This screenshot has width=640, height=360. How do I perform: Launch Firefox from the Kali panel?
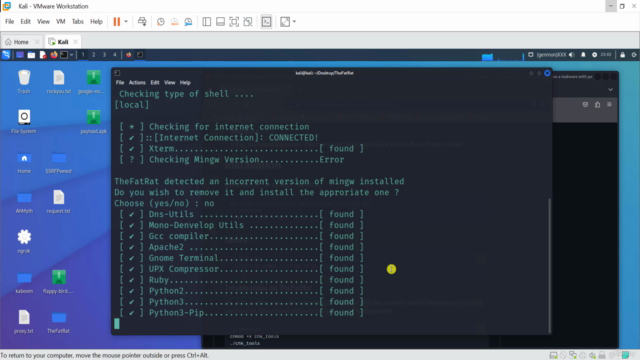tap(54, 55)
